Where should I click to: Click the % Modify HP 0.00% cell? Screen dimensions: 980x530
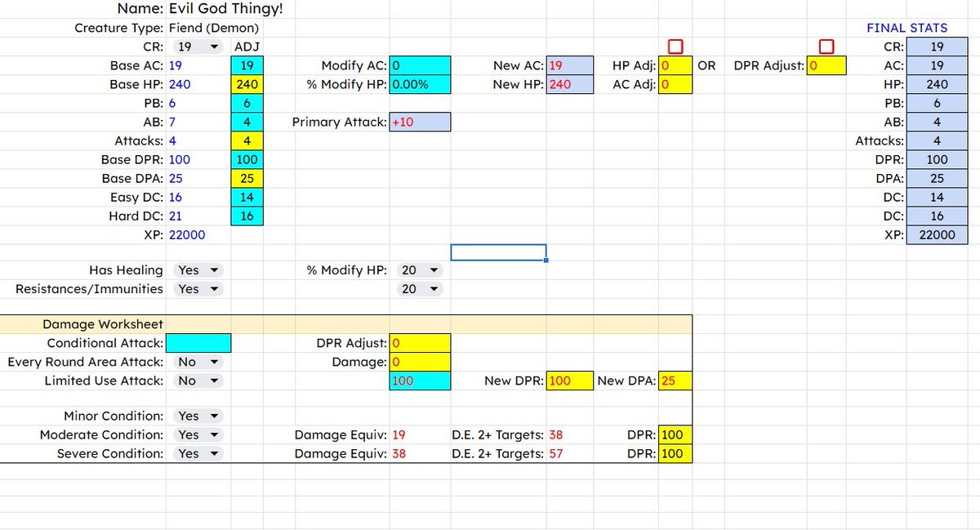[420, 84]
